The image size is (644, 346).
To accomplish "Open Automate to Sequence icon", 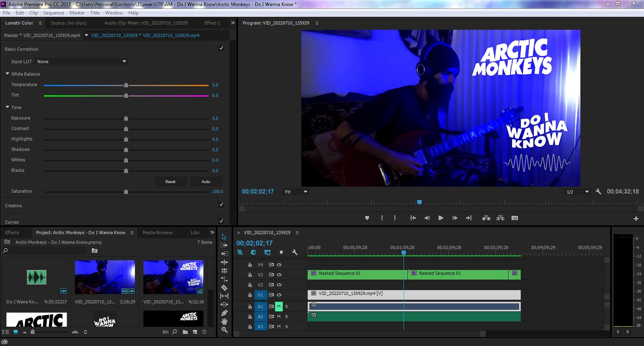I will [166, 332].
